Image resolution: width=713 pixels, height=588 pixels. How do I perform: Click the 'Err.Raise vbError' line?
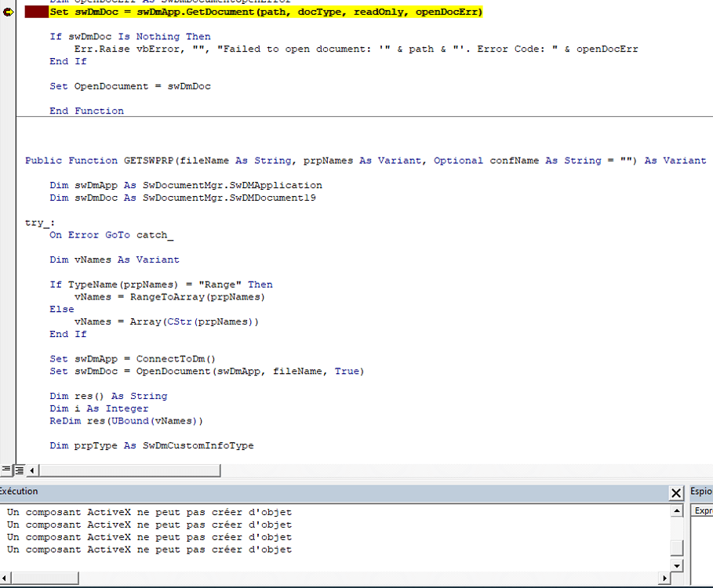(356, 49)
